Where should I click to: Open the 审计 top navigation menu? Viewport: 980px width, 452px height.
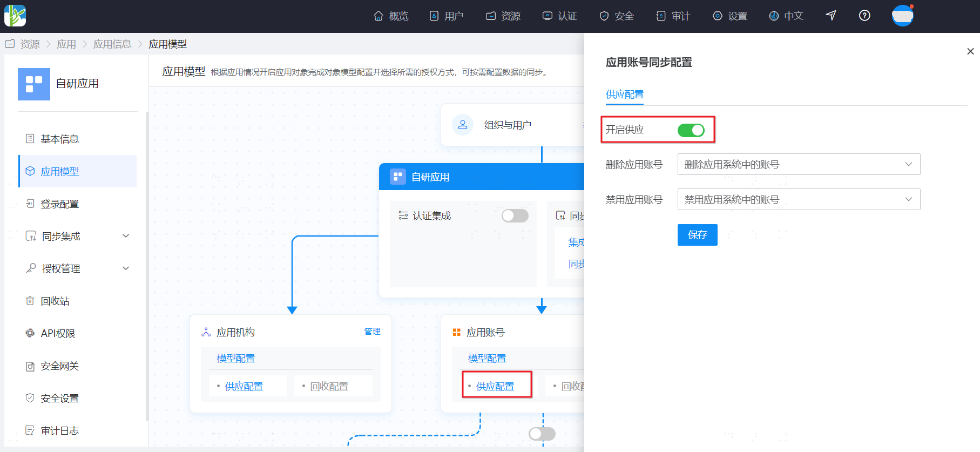tap(673, 16)
